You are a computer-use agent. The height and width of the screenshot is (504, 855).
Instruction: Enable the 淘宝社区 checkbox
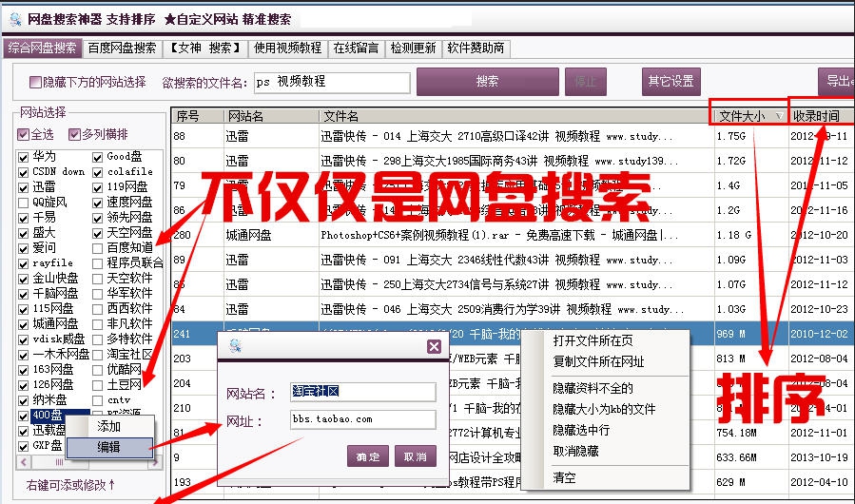(x=97, y=355)
